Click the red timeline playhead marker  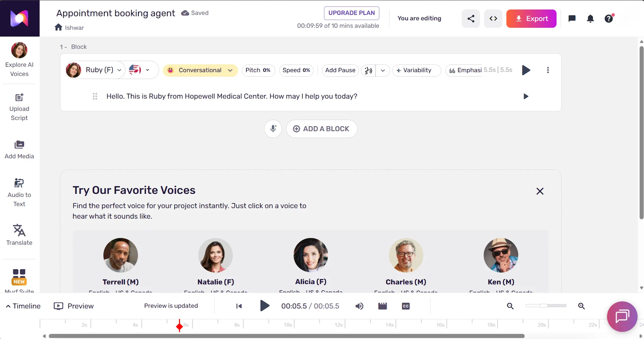click(179, 326)
